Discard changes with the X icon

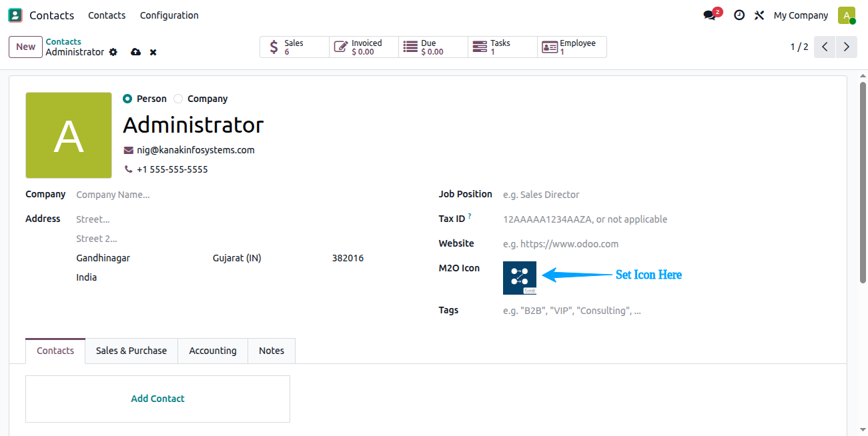coord(153,52)
